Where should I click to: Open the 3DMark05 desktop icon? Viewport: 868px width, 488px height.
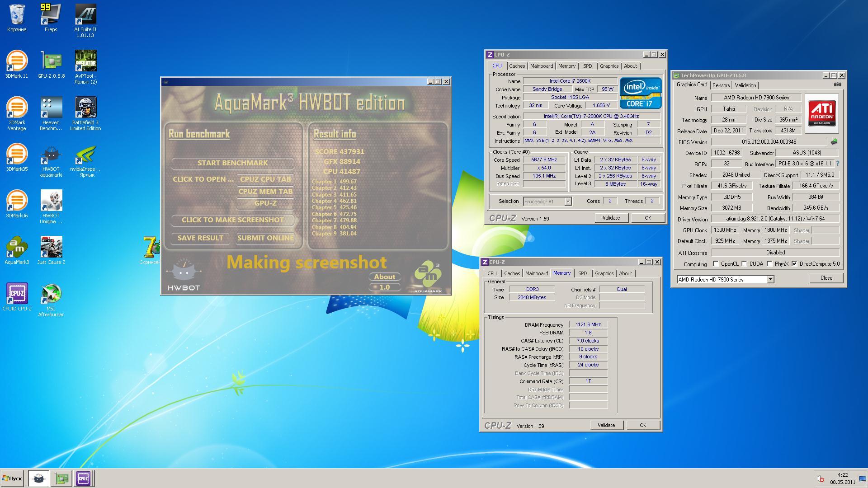tap(17, 157)
